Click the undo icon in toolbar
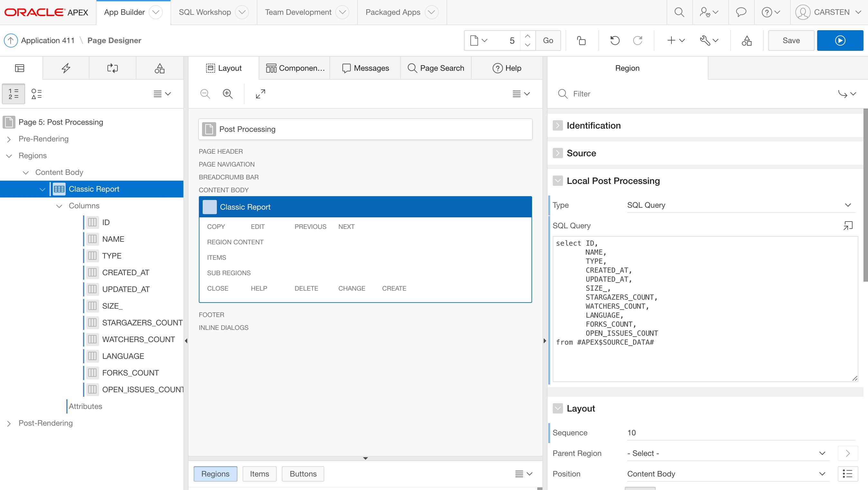868x490 pixels. pos(614,40)
